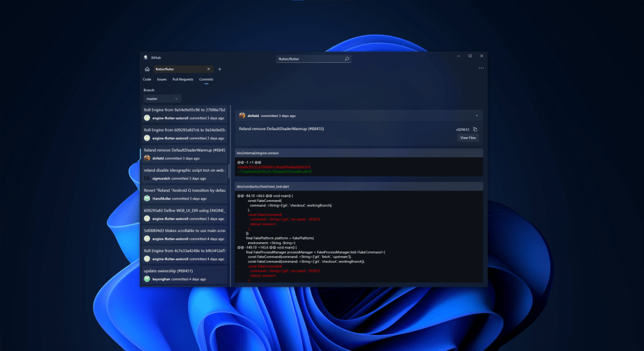Collapse the bin/internal/engine.version file diff
644x351 pixels.
click(x=359, y=153)
